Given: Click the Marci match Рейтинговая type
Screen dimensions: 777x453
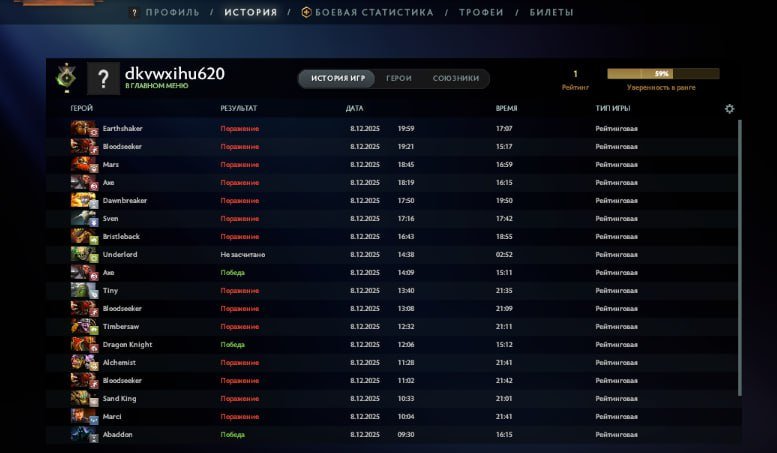Looking at the screenshot, I should coord(616,416).
